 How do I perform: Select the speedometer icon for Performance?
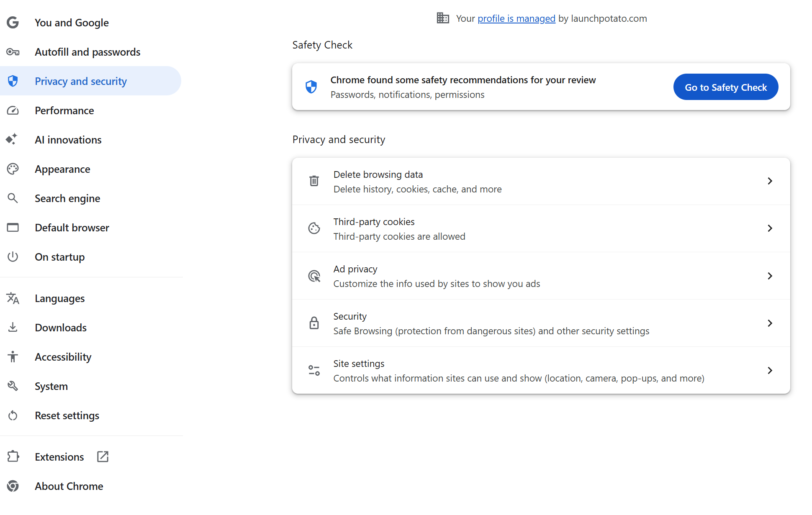point(13,110)
